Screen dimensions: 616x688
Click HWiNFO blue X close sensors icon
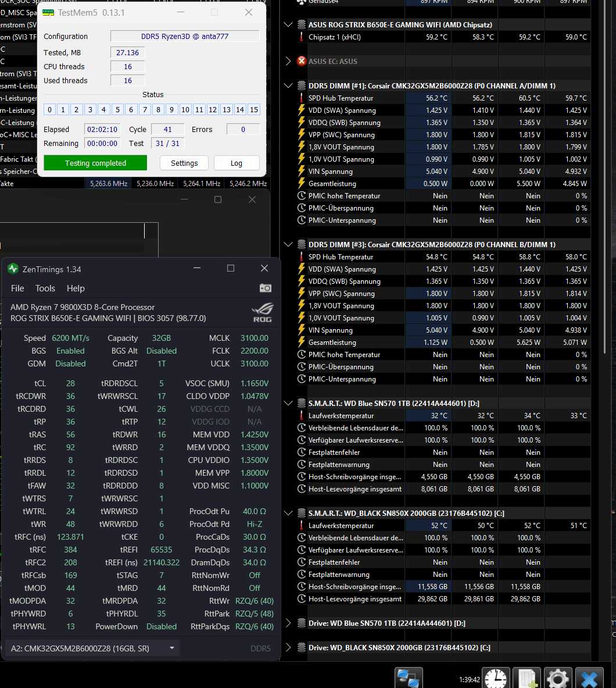[589, 678]
